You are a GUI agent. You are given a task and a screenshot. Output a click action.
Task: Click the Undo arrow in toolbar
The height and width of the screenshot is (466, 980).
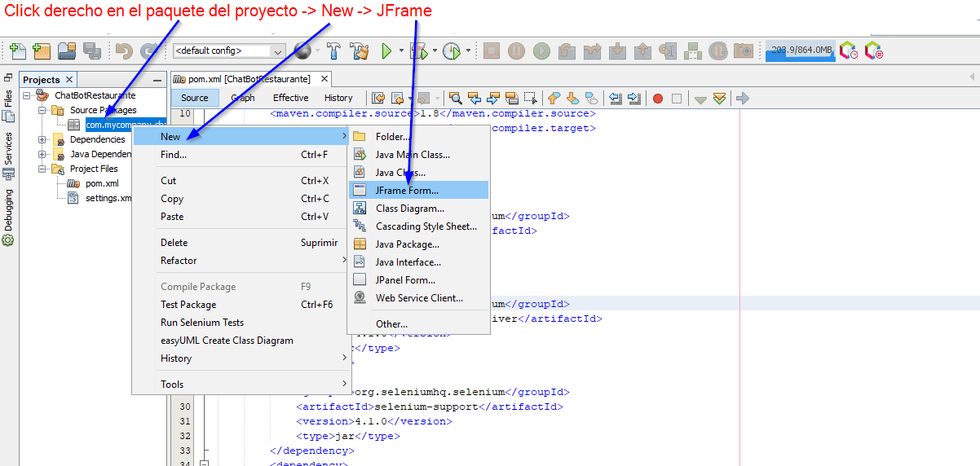pyautogui.click(x=124, y=51)
